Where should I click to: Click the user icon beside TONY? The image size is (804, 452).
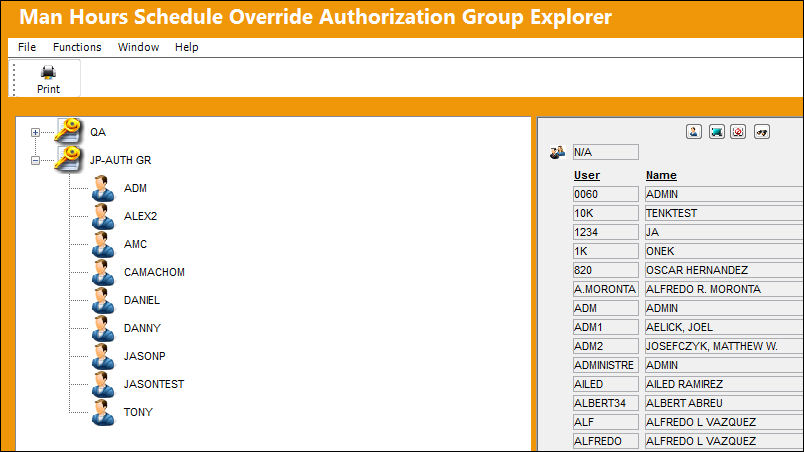tap(103, 412)
